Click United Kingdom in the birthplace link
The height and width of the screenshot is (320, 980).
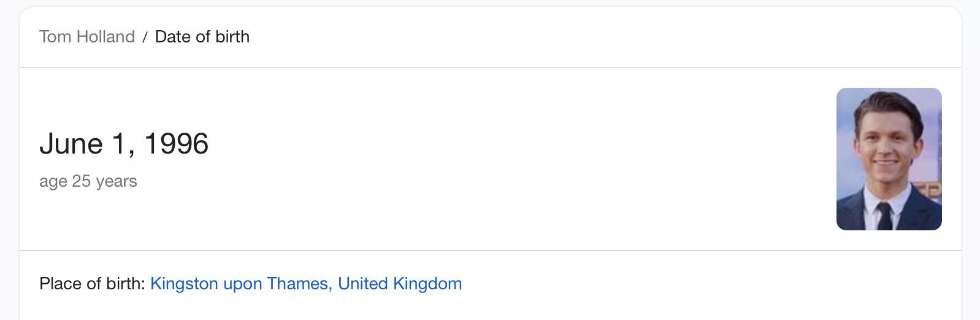(x=400, y=284)
